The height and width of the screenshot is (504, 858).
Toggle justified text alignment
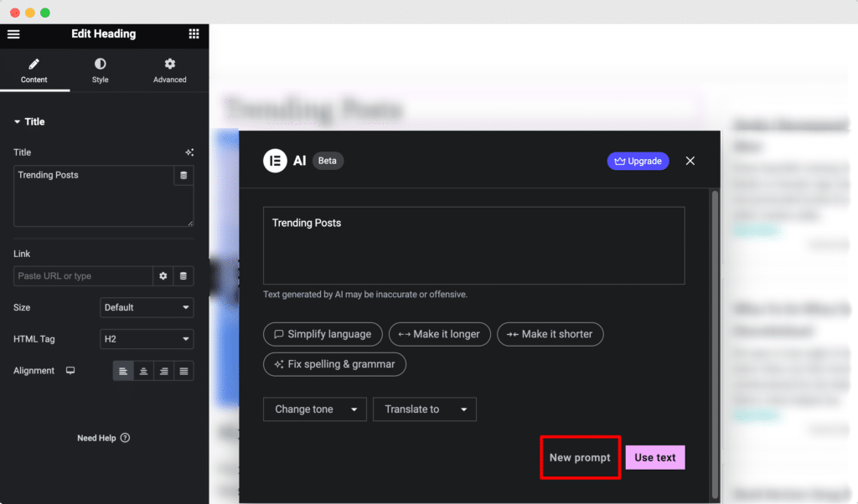[x=183, y=370]
